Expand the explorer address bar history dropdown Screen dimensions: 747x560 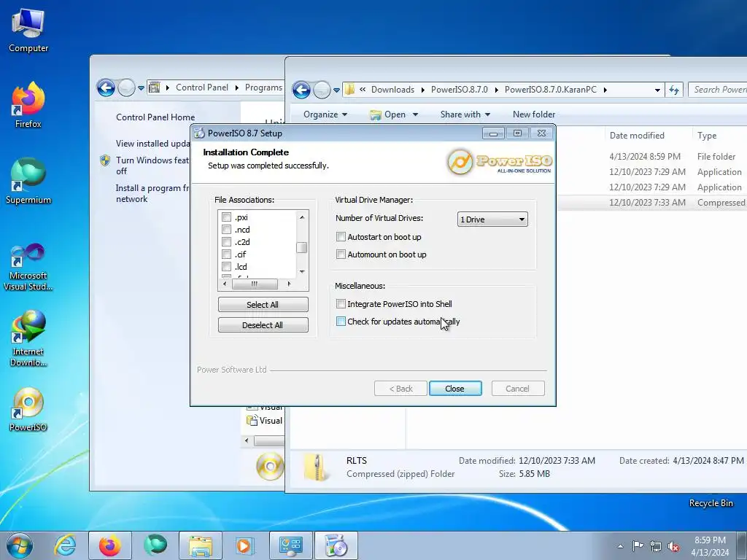(657, 90)
